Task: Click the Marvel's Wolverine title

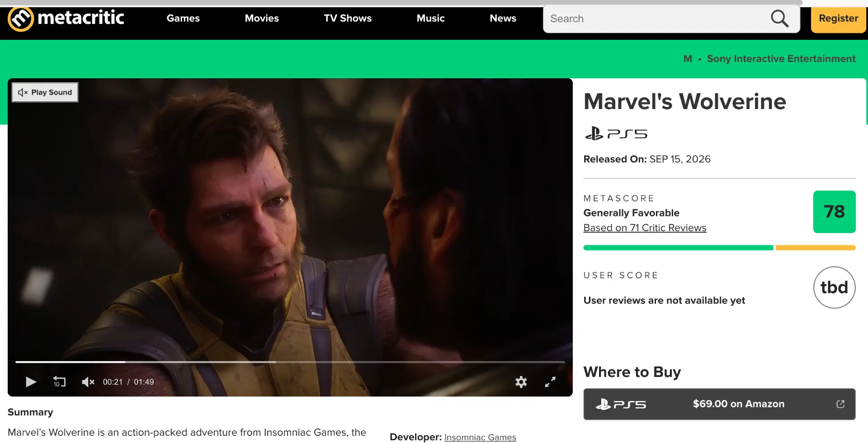Action: [685, 101]
